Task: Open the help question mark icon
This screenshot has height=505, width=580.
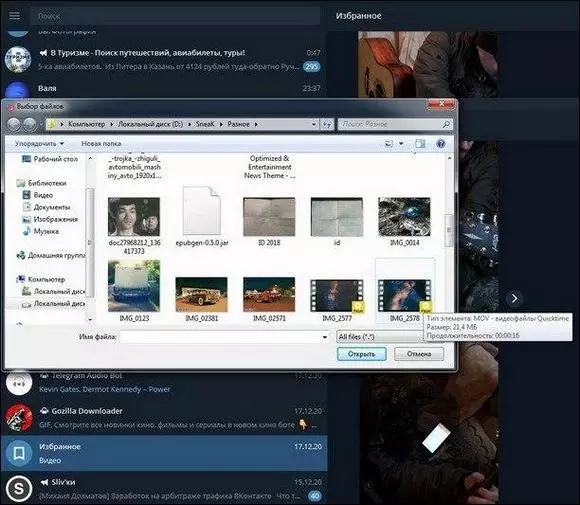Action: pyautogui.click(x=441, y=144)
